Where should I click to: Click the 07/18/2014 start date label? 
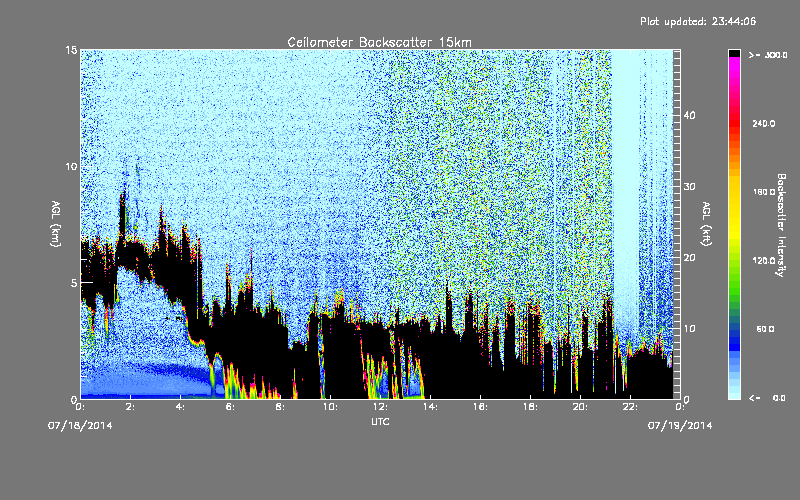(x=80, y=426)
